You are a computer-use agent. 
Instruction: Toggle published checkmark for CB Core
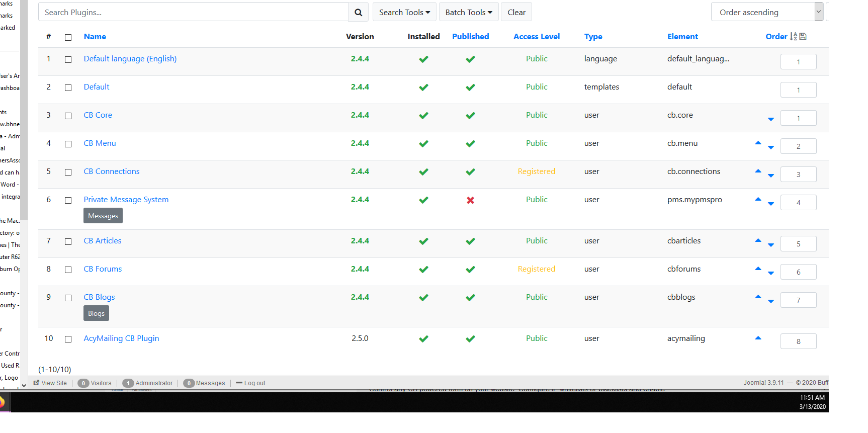(470, 116)
